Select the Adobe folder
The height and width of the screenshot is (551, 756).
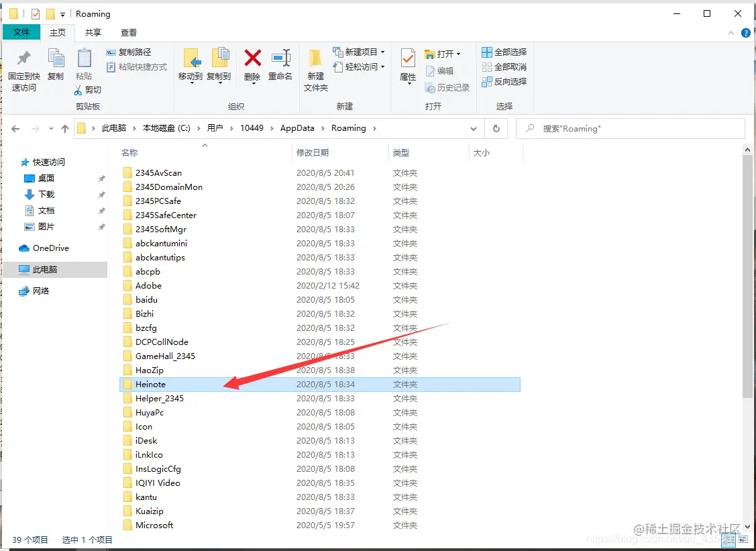point(320,286)
